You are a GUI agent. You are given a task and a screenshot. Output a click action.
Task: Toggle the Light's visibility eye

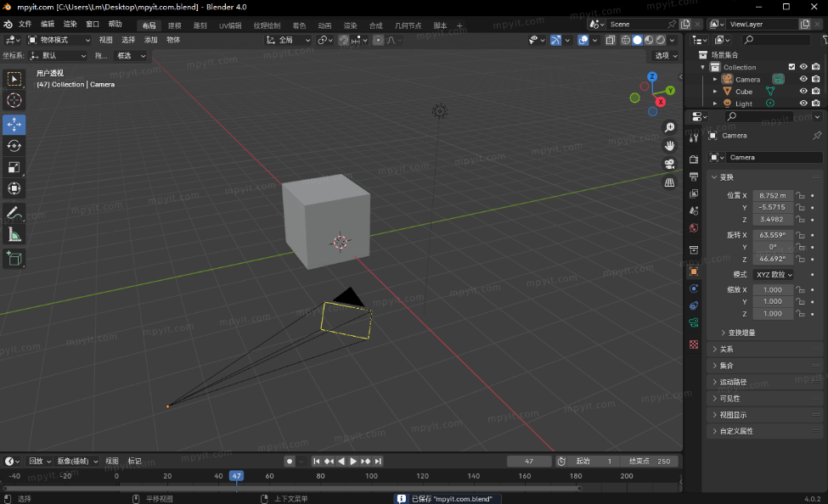click(x=803, y=103)
